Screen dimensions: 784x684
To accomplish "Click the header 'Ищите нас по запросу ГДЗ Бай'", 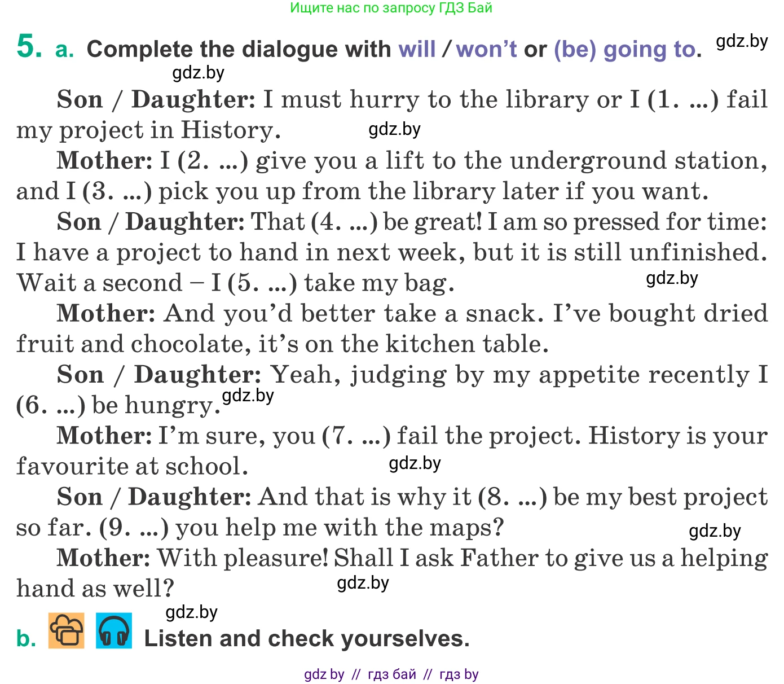I will 391,8.
